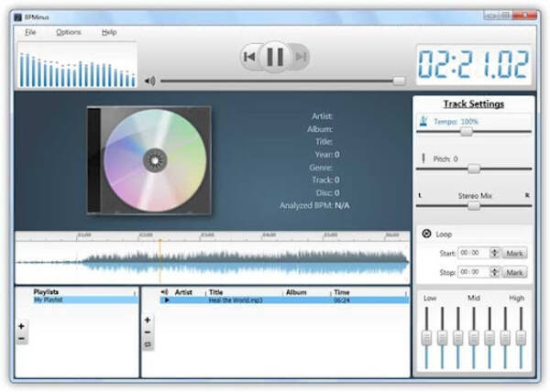The width and height of the screenshot is (550, 392).
Task: Click the repeat icon under track buttons
Action: pyautogui.click(x=148, y=344)
